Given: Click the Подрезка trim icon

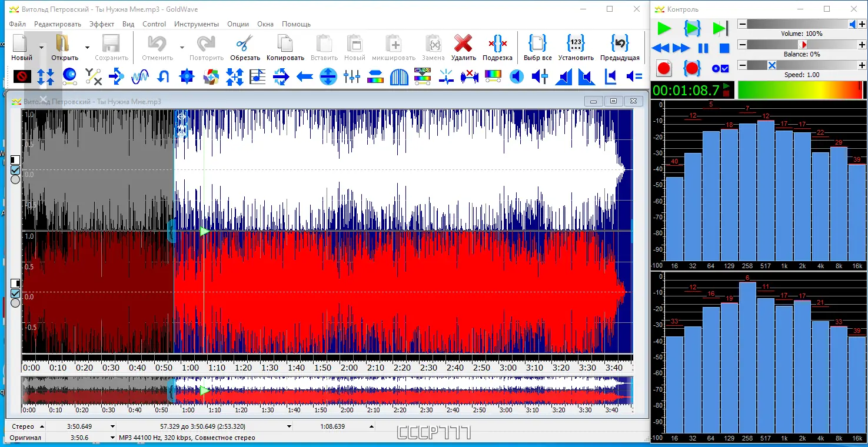Looking at the screenshot, I should point(497,44).
